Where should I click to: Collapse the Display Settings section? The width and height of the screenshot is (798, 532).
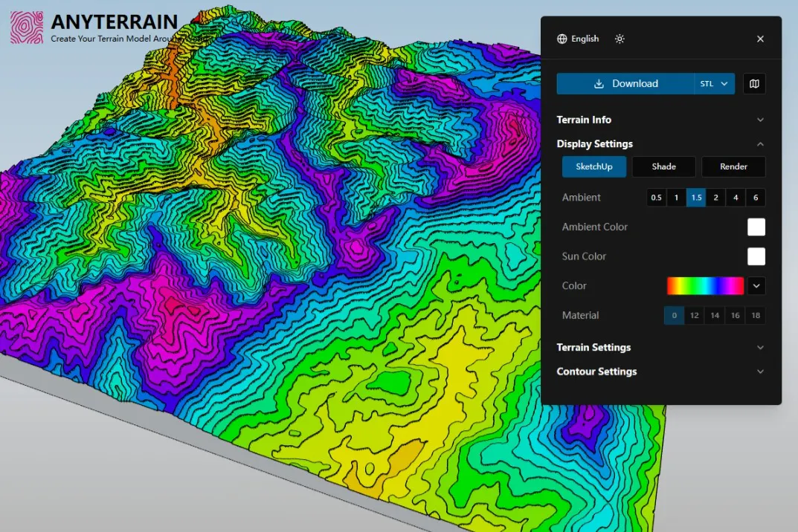(x=760, y=144)
